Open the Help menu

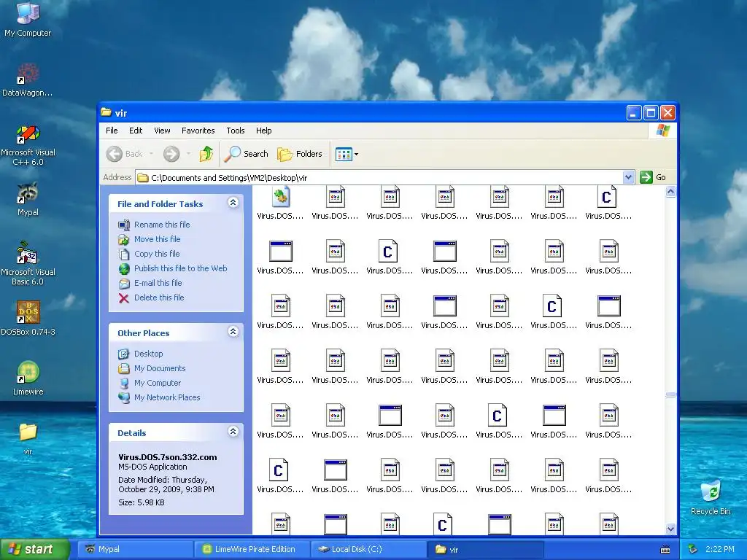pos(263,131)
